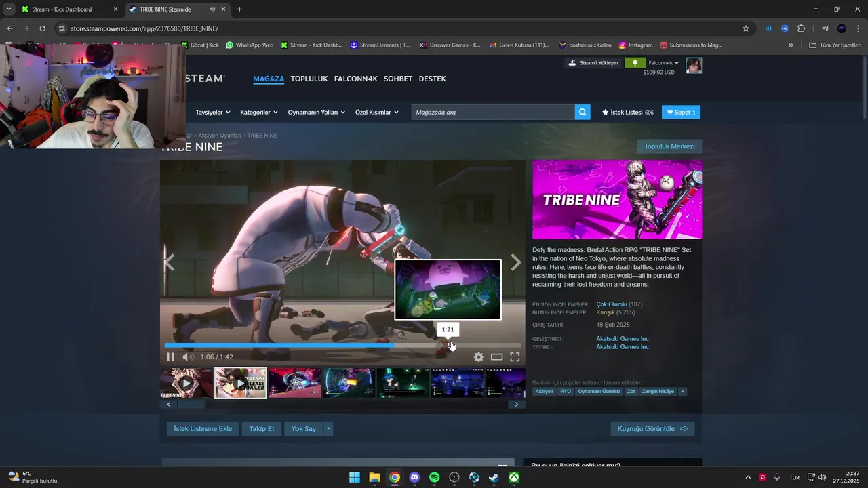Image resolution: width=868 pixels, height=488 pixels.
Task: Open the İstek Listesi wishlist
Action: [x=628, y=112]
